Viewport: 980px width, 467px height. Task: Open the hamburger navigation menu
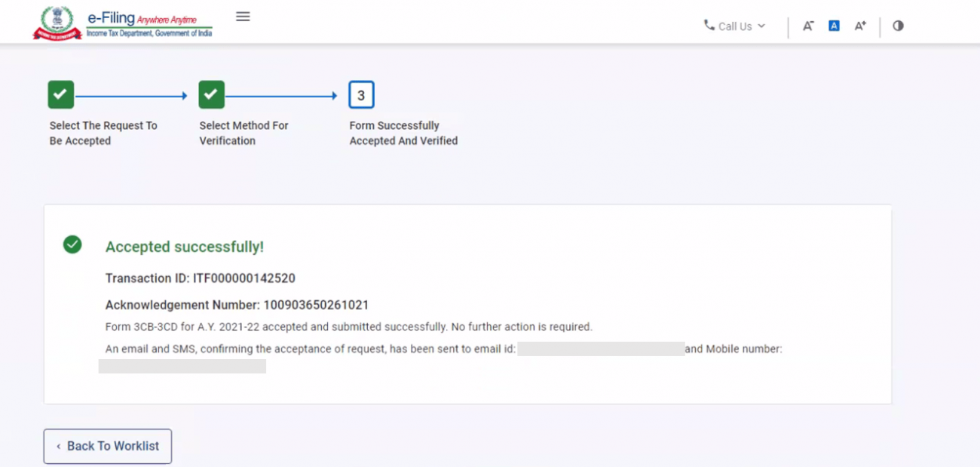[x=243, y=17]
